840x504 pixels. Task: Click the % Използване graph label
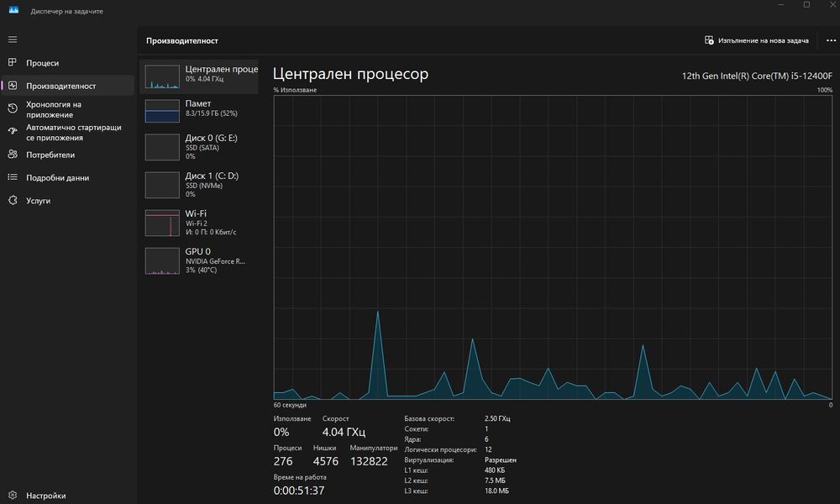click(x=295, y=90)
